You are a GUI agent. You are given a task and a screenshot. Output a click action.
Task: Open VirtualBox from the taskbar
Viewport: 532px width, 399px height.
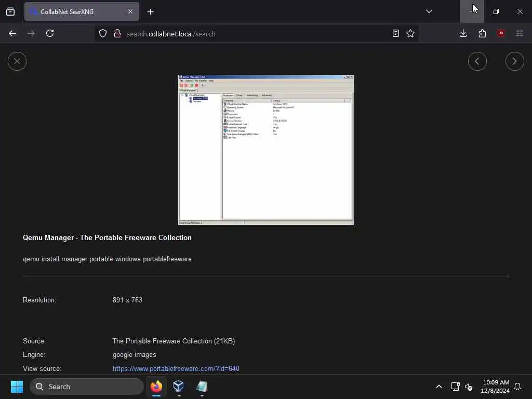[179, 387]
